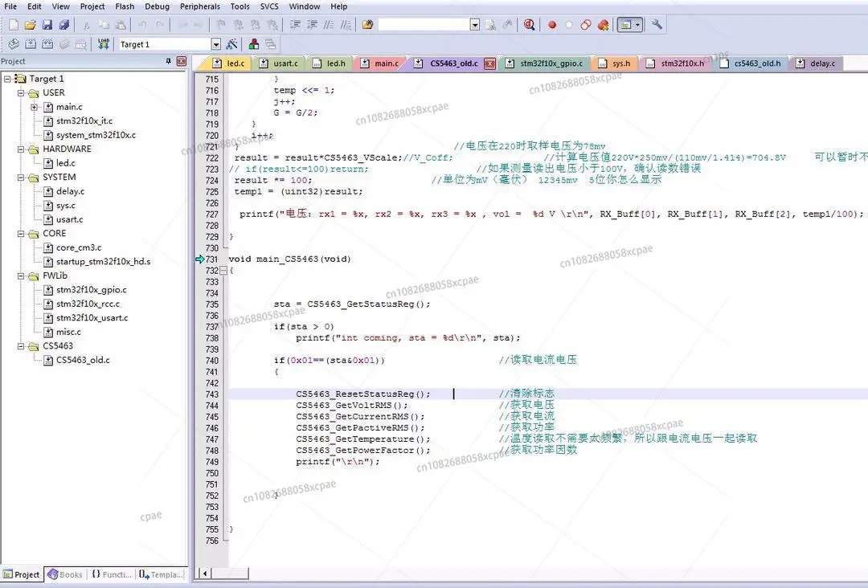Save the current file with the floppy icon
This screenshot has height=588, width=868.
click(x=47, y=25)
